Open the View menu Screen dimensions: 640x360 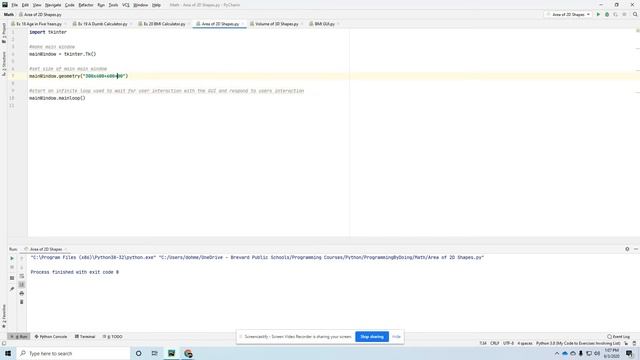click(x=37, y=5)
